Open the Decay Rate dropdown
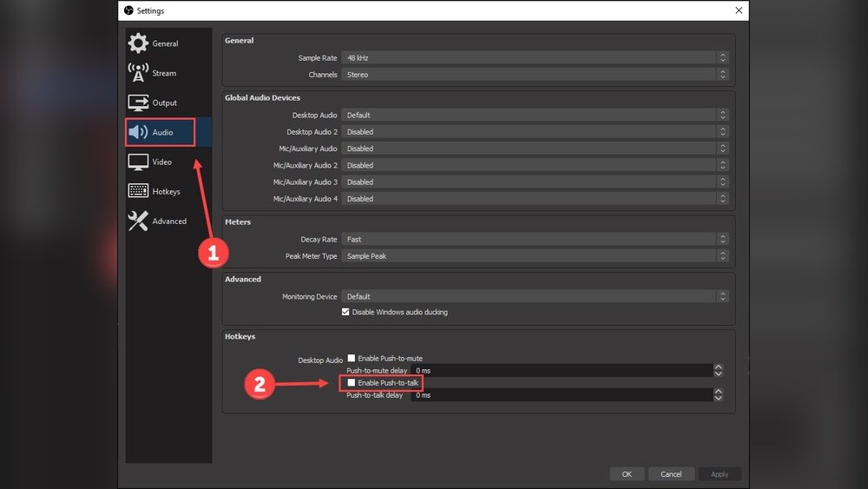The image size is (868, 489). point(535,239)
